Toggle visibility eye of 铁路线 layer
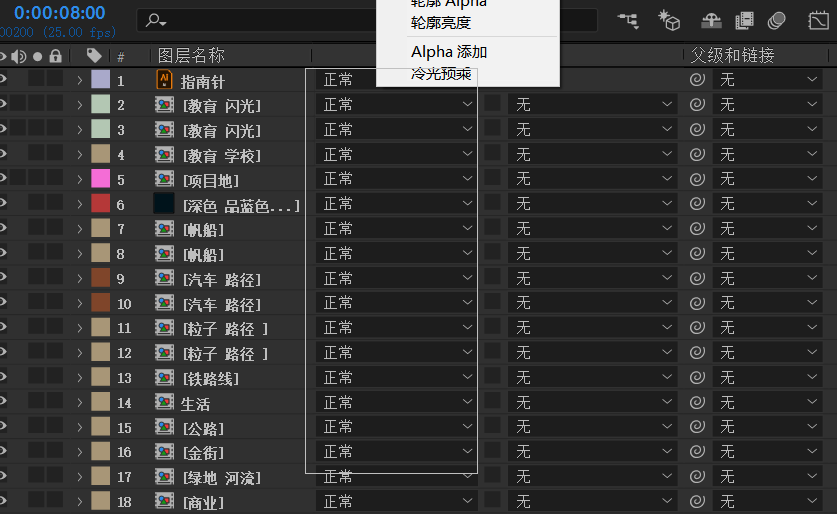This screenshot has width=837, height=514. pyautogui.click(x=3, y=378)
